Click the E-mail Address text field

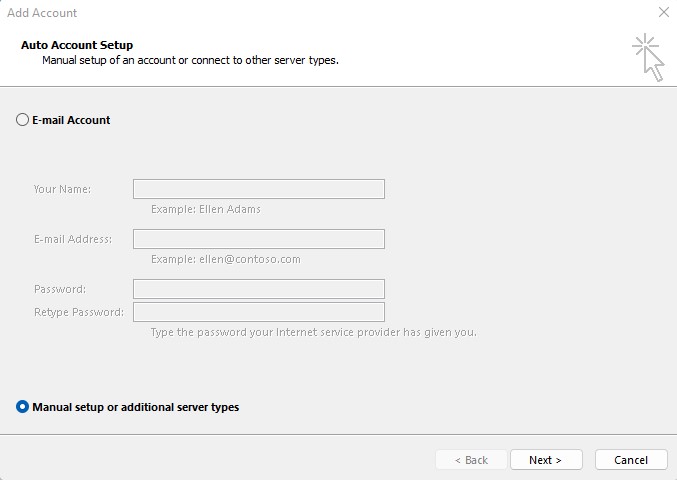258,239
